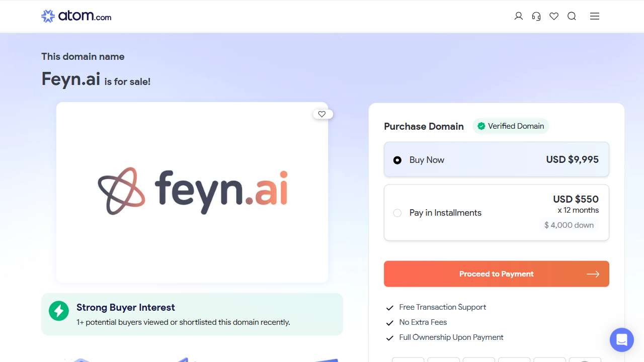Click the headset support icon

tap(536, 16)
